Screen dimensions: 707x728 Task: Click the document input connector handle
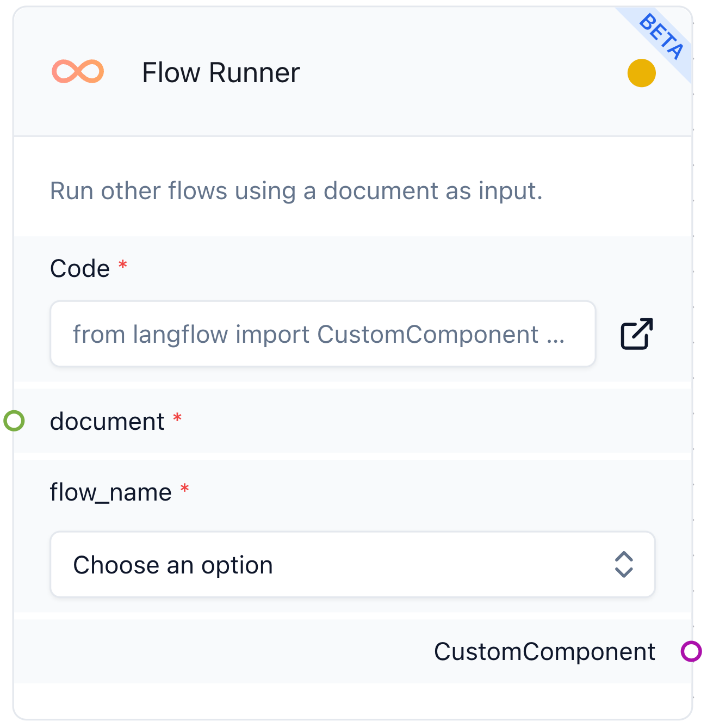point(14,421)
